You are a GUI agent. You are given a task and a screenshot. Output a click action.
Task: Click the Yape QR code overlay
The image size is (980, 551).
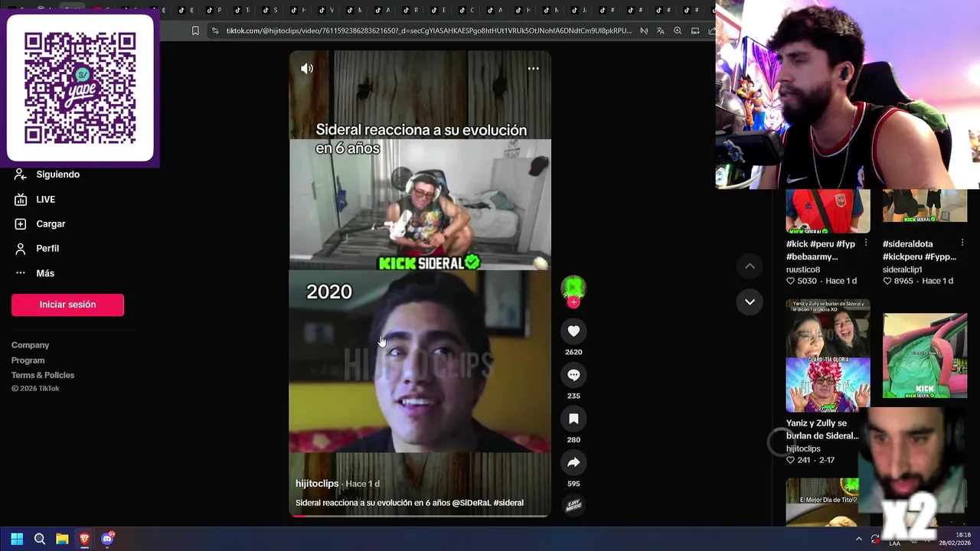pyautogui.click(x=80, y=88)
